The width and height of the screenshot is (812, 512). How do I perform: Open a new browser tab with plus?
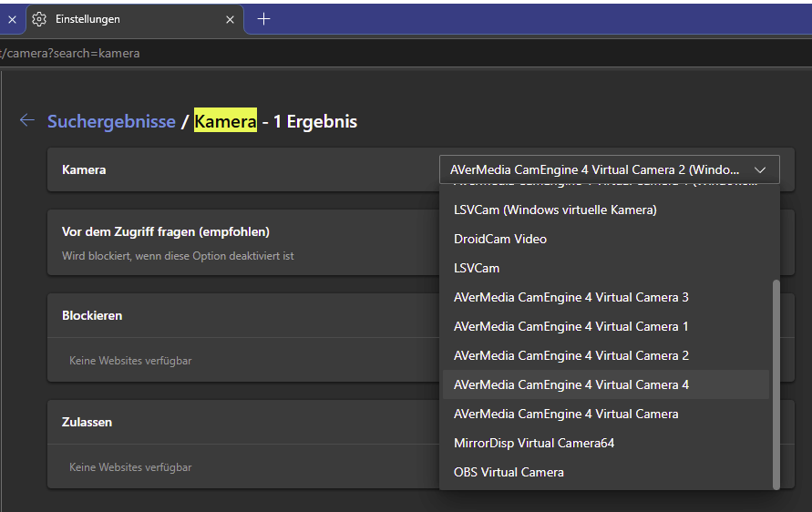click(x=263, y=19)
